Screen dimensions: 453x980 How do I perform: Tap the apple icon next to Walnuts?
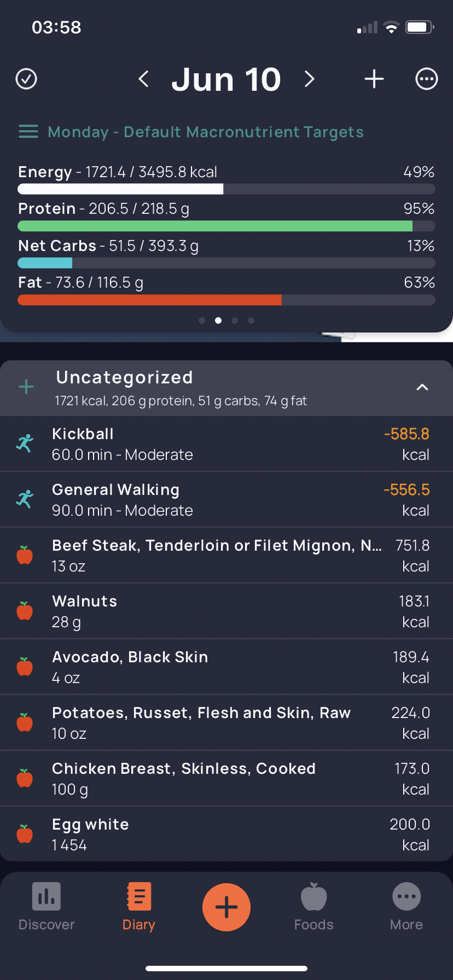[x=25, y=611]
